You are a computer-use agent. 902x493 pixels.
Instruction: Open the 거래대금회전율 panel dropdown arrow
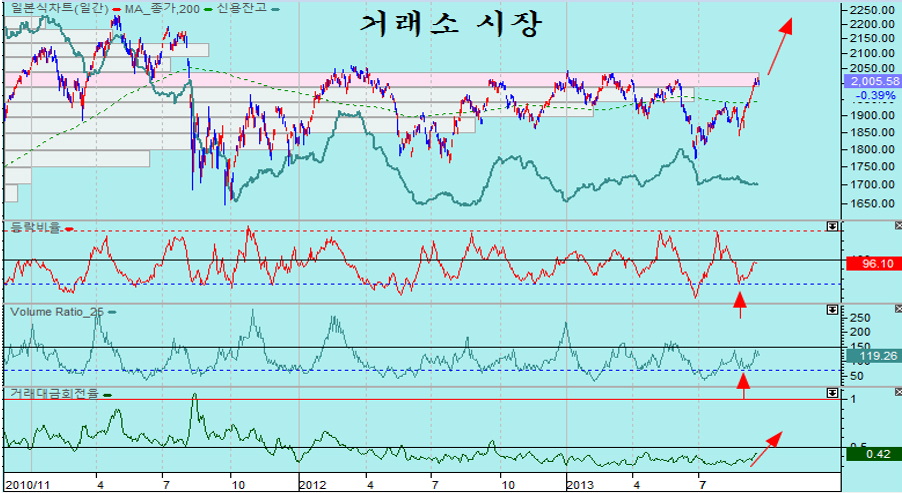832,393
